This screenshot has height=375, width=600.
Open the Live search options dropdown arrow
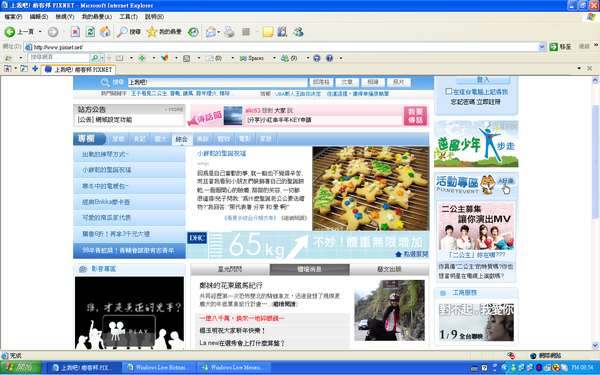coord(102,58)
